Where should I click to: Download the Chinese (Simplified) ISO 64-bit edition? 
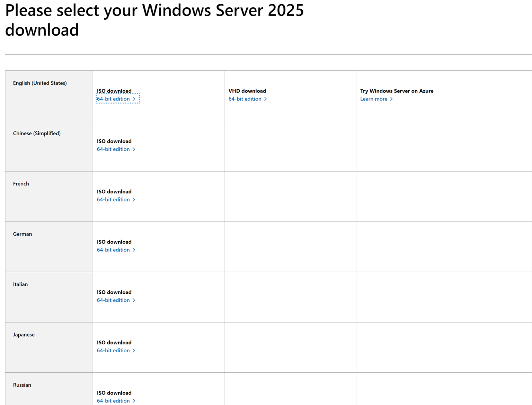[113, 149]
